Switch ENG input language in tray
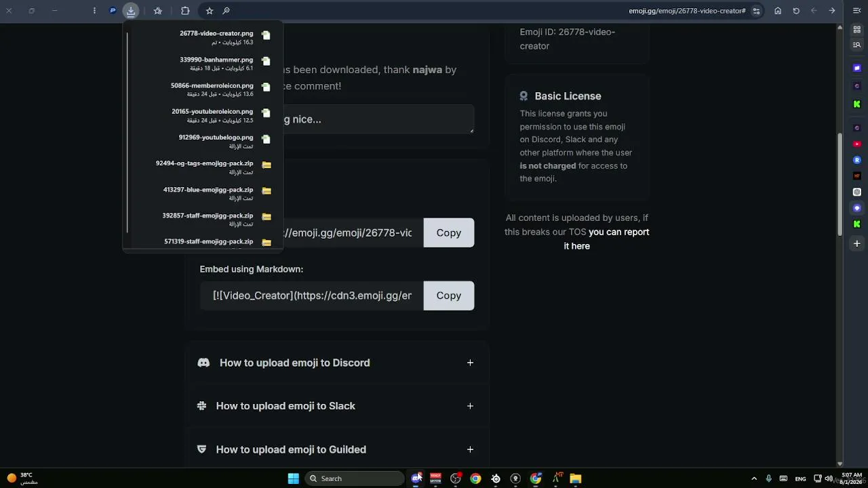The width and height of the screenshot is (868, 488). pos(800,479)
